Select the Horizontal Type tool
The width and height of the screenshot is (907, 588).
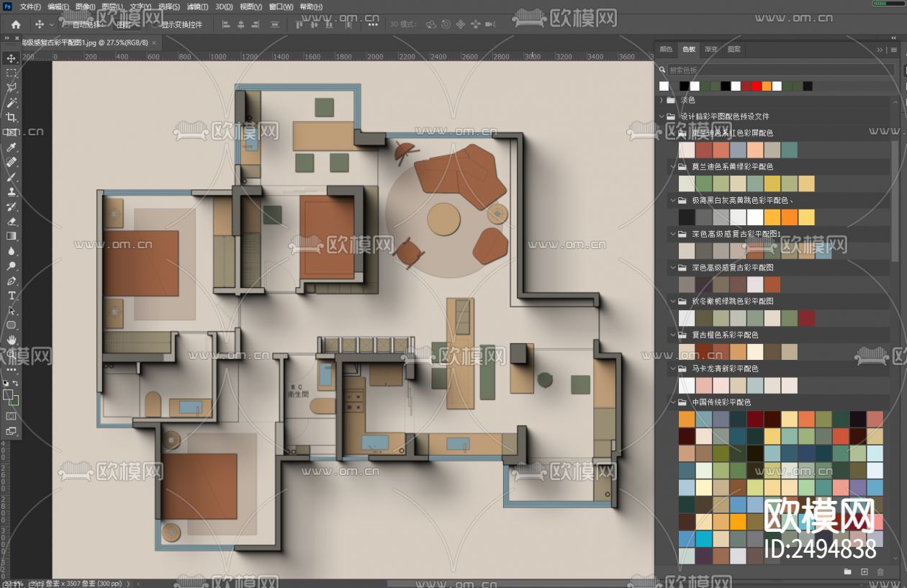coord(12,295)
